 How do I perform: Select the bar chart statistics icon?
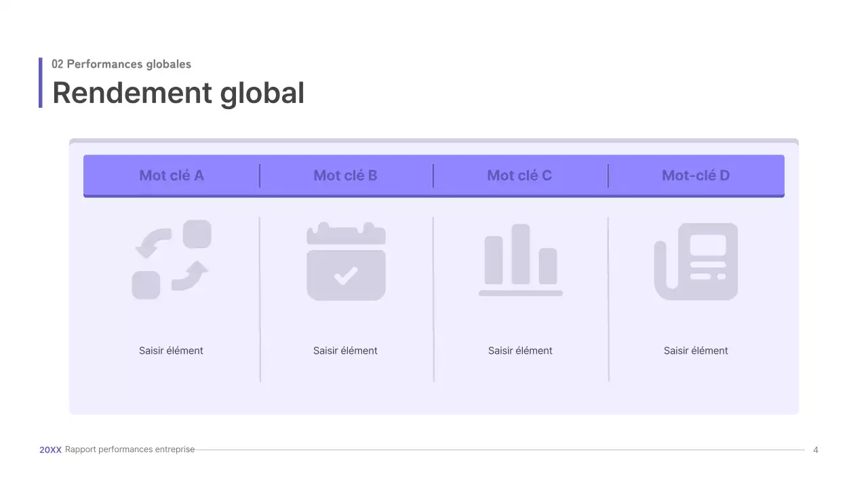520,261
